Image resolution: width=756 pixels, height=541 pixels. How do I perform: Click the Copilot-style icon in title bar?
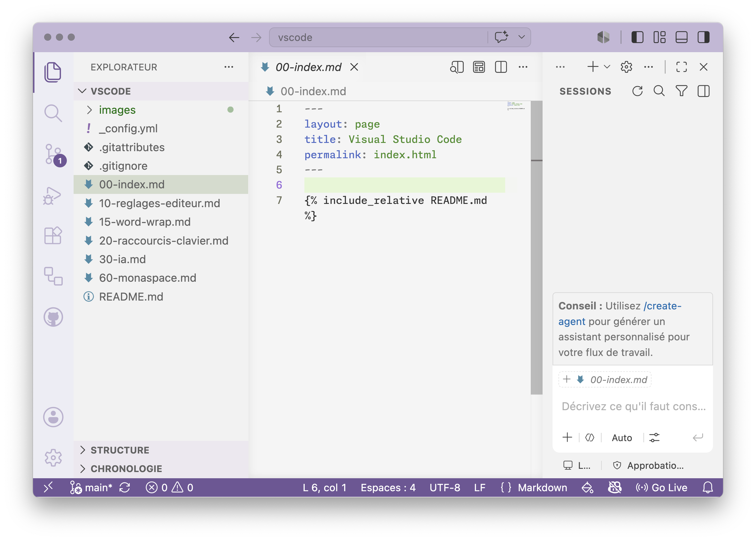[x=603, y=37]
